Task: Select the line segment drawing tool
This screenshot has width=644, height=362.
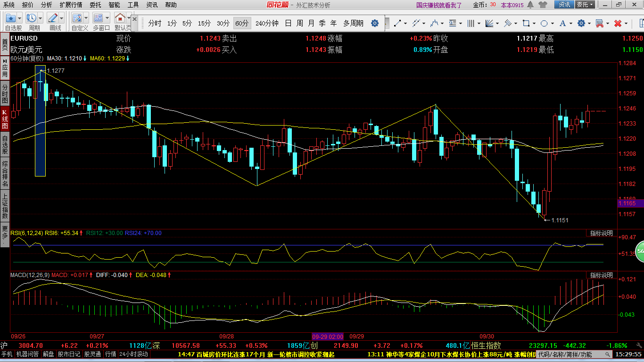Action: tap(397, 23)
